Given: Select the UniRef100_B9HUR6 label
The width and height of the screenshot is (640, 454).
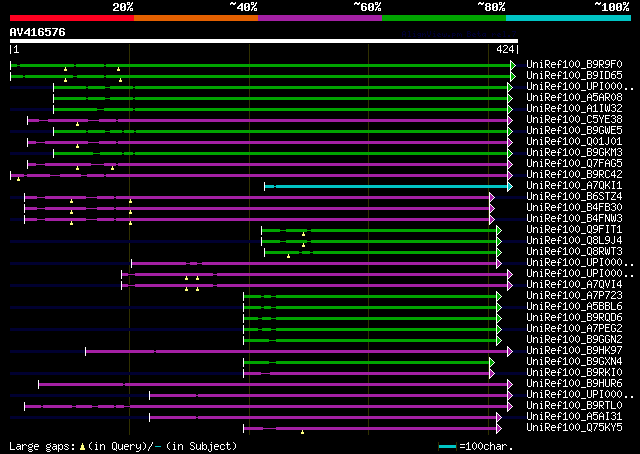Looking at the screenshot, I should pos(574,384).
